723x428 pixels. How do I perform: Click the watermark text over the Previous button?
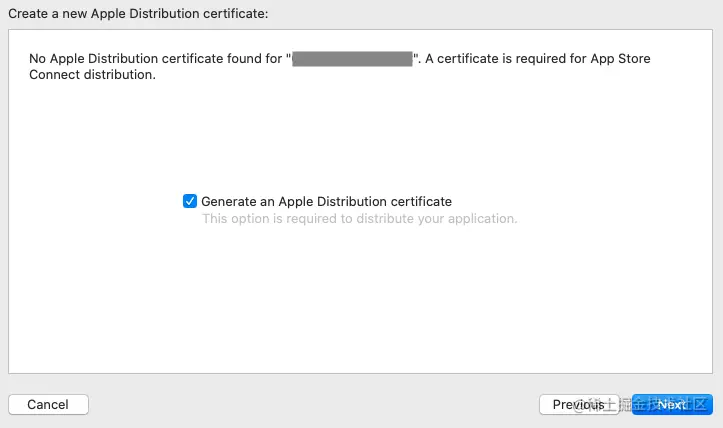641,404
